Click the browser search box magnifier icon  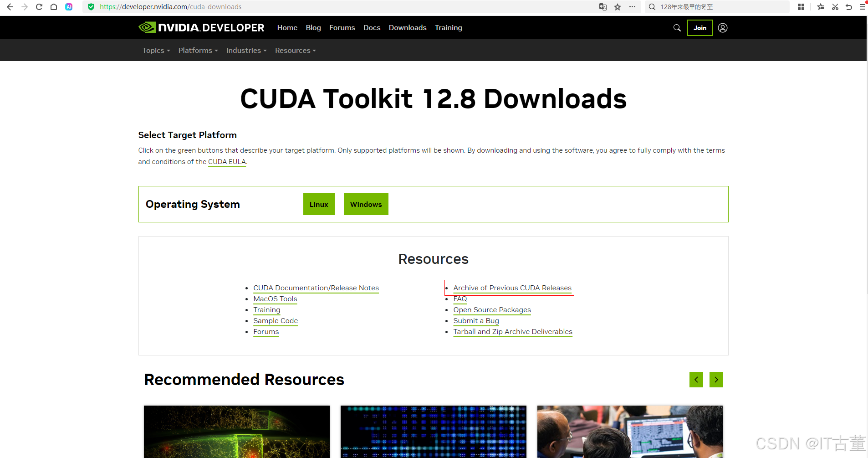coord(652,7)
